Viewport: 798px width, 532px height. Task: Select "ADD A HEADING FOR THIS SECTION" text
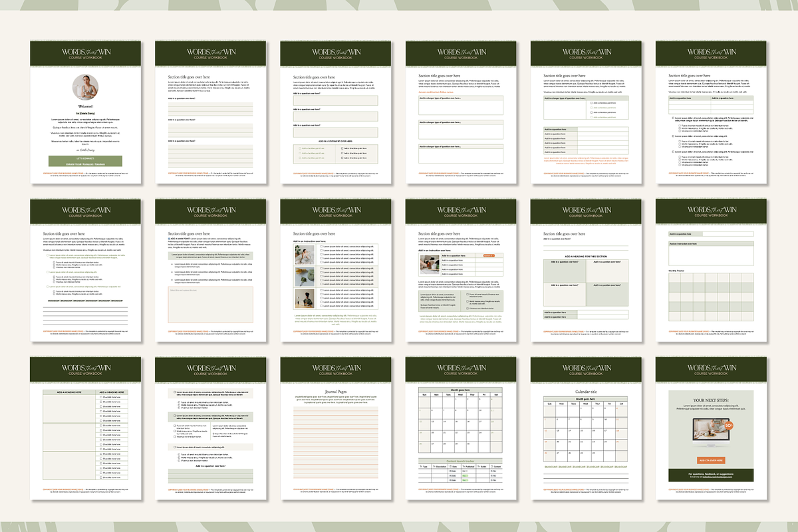point(585,256)
